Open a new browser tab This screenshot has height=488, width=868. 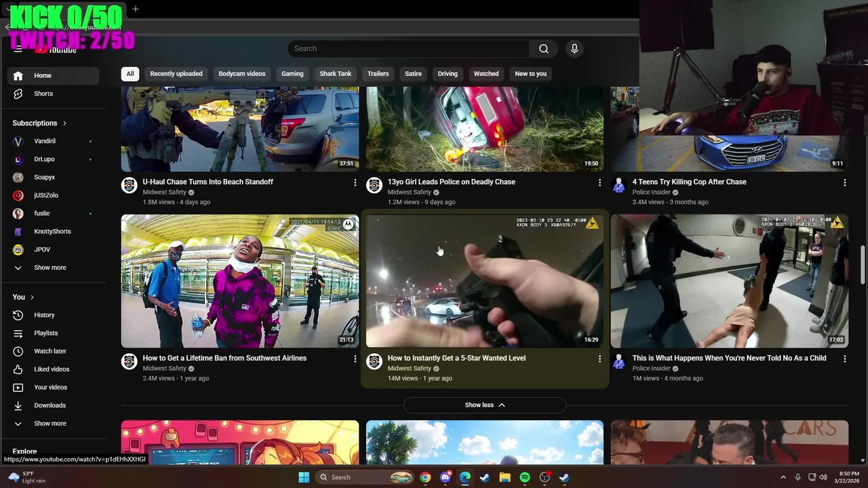(136, 9)
